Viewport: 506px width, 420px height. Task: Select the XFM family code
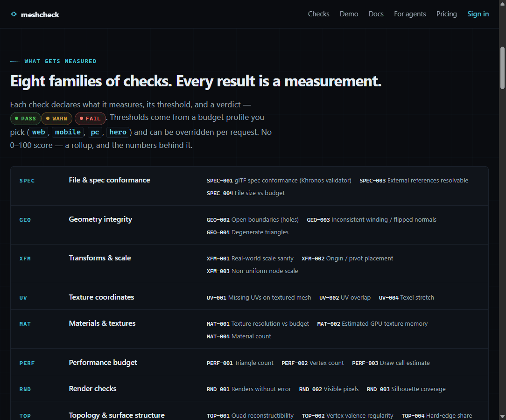point(25,259)
